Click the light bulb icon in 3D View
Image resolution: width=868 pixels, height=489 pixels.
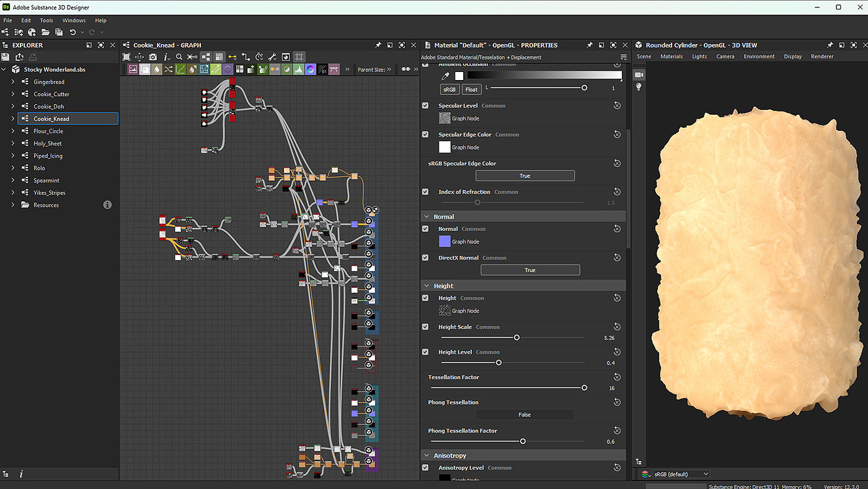639,87
